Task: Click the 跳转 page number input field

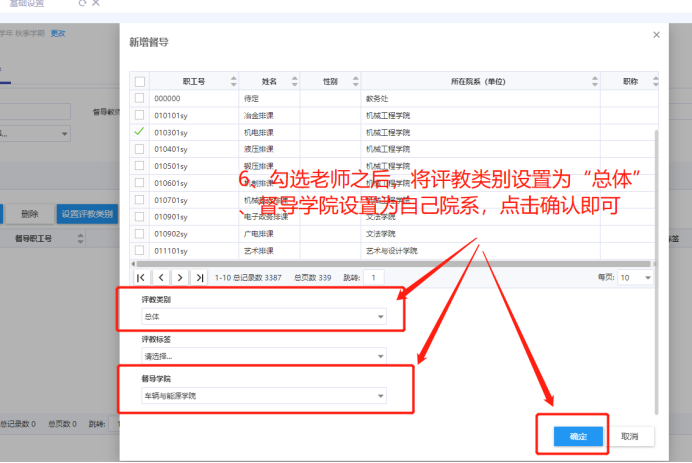Action: click(x=374, y=277)
